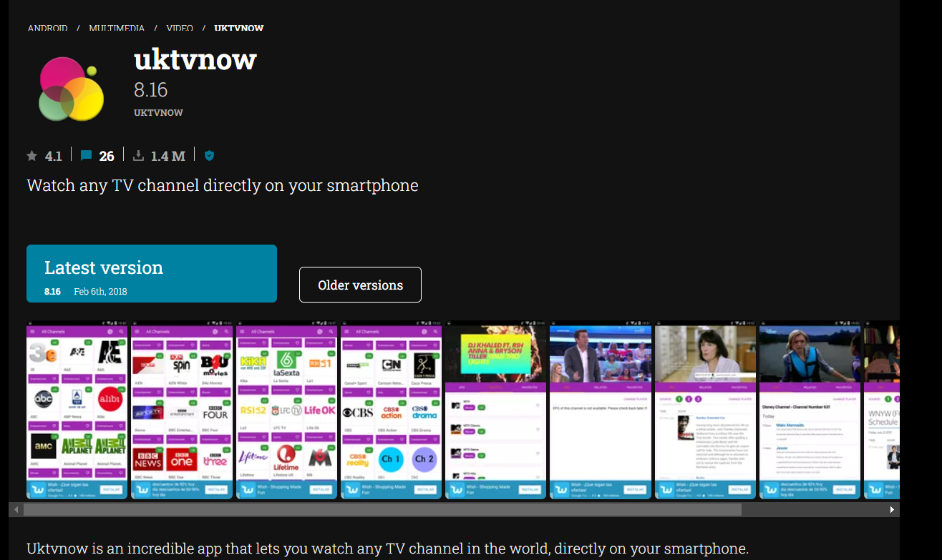The height and width of the screenshot is (560, 942).
Task: Click the blue security shield icon
Action: [x=210, y=155]
